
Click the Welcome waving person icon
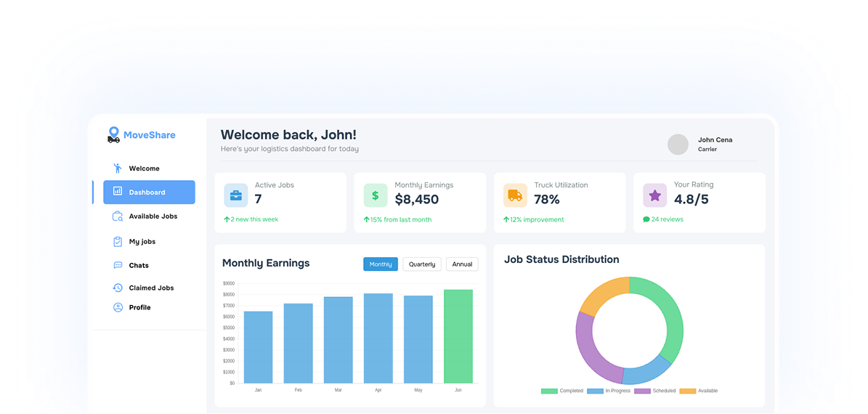point(118,169)
